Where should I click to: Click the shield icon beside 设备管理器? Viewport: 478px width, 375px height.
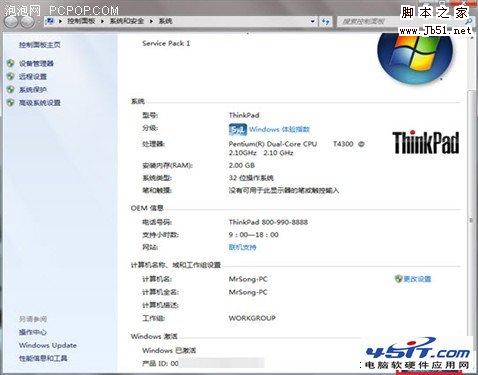11,63
